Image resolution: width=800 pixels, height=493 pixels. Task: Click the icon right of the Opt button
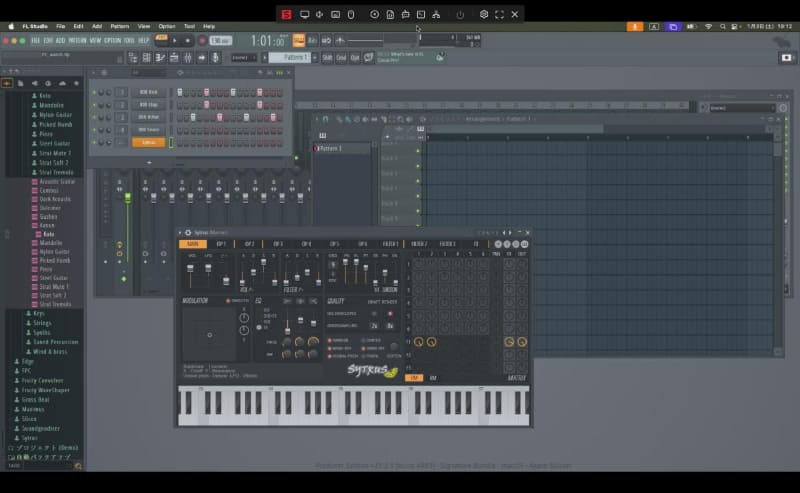coord(368,58)
